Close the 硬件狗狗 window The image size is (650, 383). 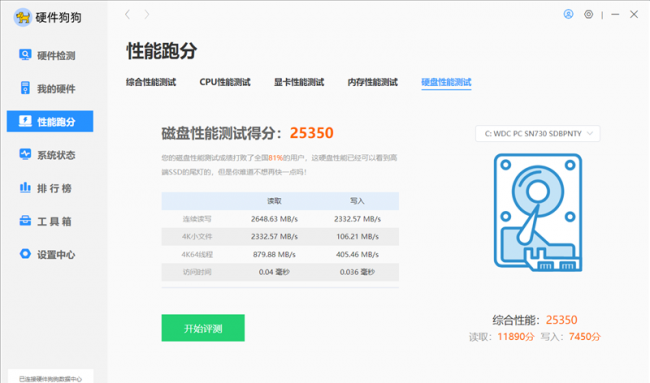634,15
